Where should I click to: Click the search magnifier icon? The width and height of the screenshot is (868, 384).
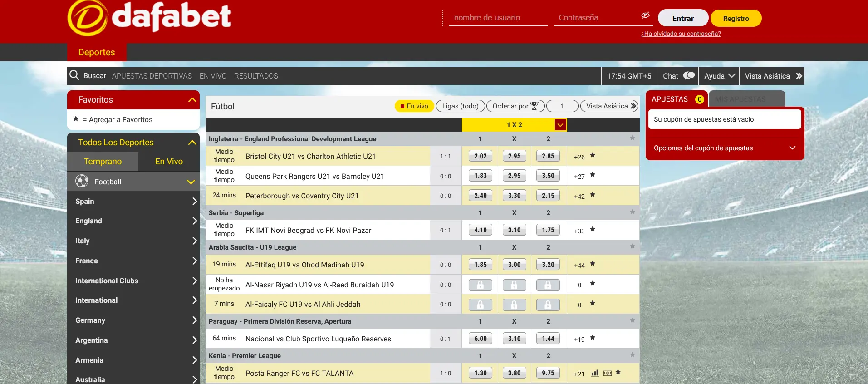click(74, 75)
